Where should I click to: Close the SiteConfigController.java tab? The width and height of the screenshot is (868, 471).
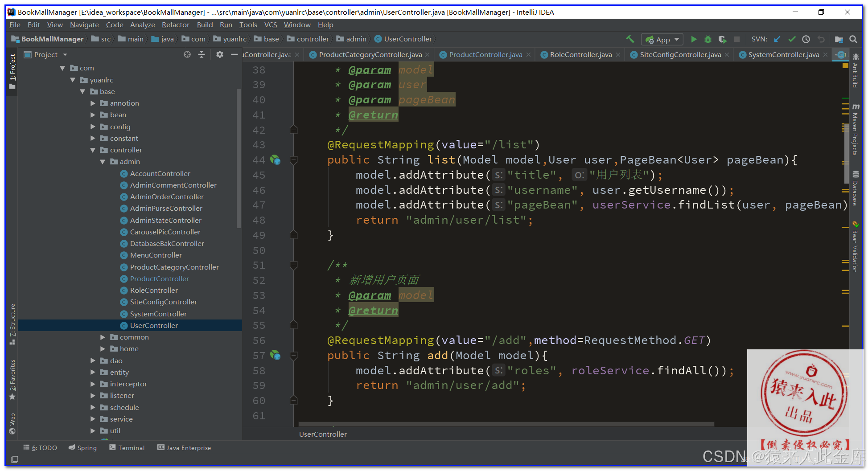(x=727, y=55)
